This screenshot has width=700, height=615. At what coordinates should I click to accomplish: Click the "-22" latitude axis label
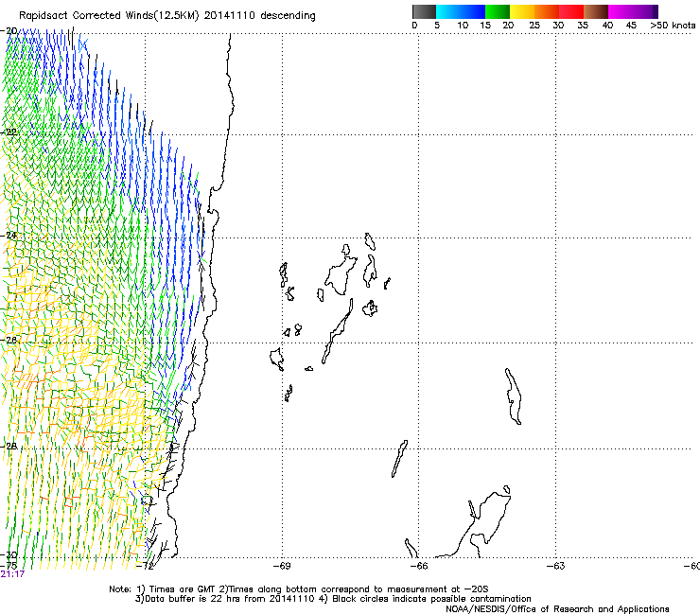coord(9,132)
